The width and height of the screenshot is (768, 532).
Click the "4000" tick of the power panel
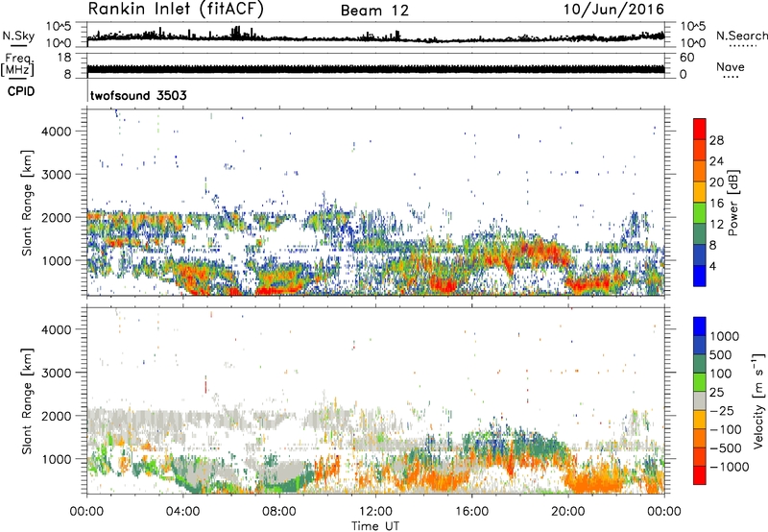point(57,132)
